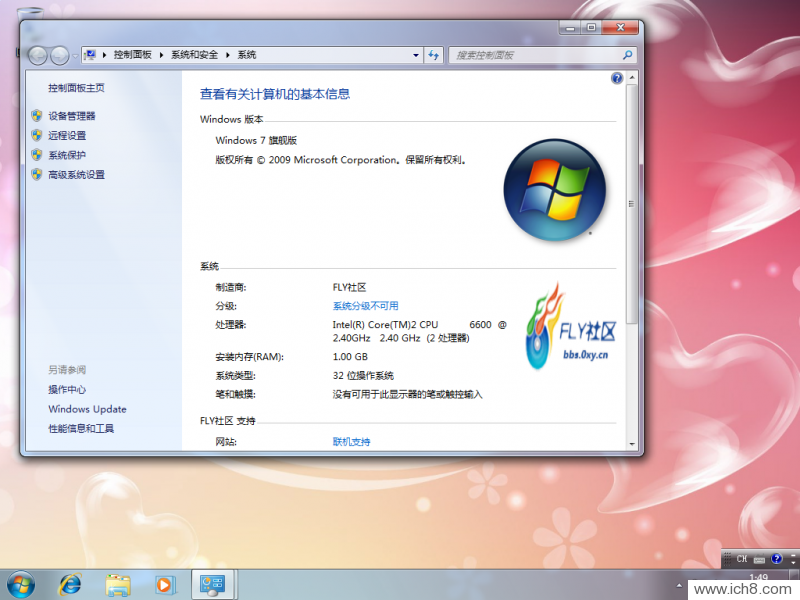
Task: Click the scrollbar down arrow in the system window
Action: click(632, 444)
